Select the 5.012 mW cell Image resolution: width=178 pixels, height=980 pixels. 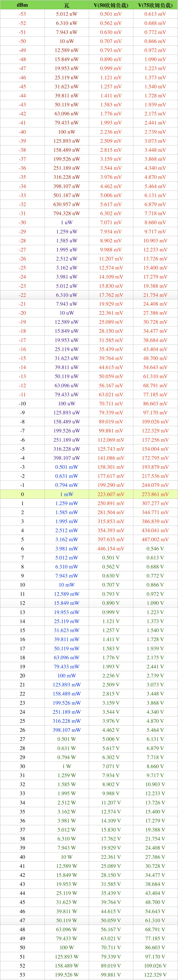tap(67, 558)
